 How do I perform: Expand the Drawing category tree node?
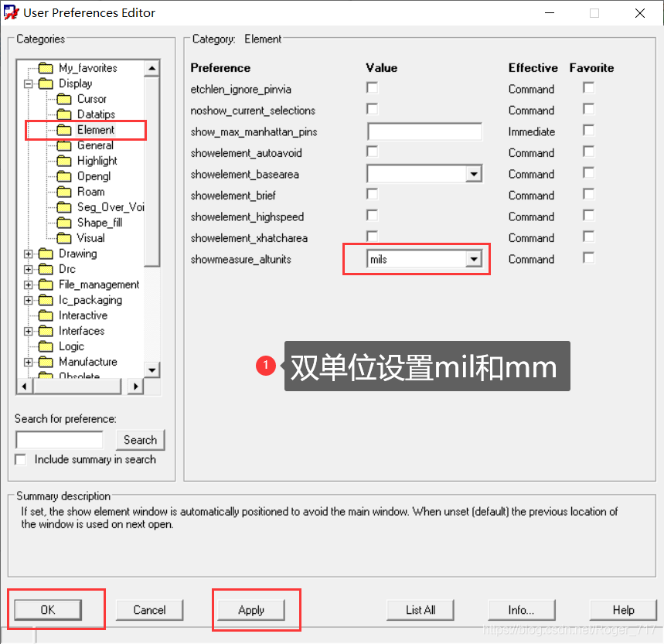[29, 254]
